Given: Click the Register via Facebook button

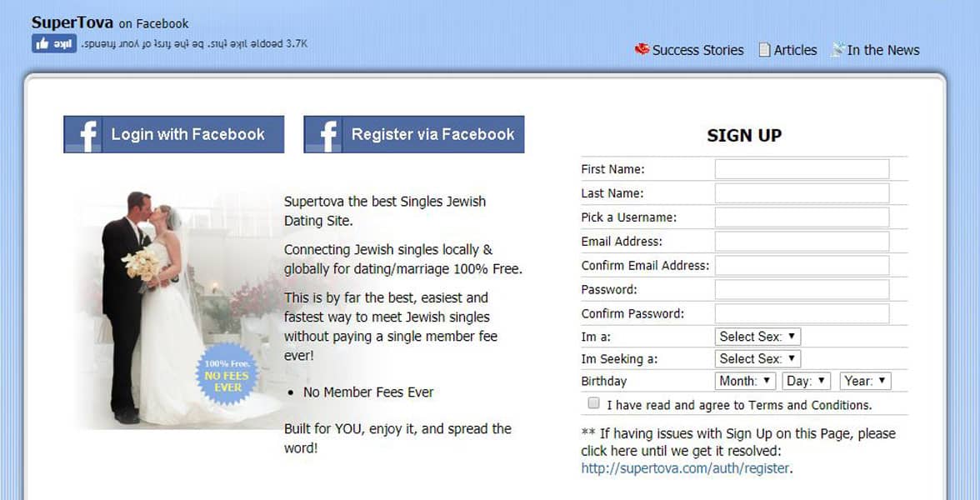Looking at the screenshot, I should coord(413,134).
